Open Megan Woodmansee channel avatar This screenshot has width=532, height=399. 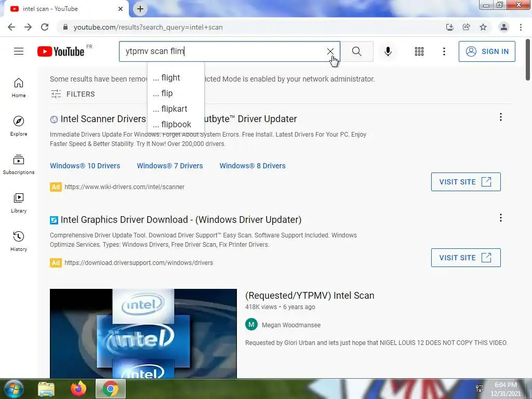251,325
